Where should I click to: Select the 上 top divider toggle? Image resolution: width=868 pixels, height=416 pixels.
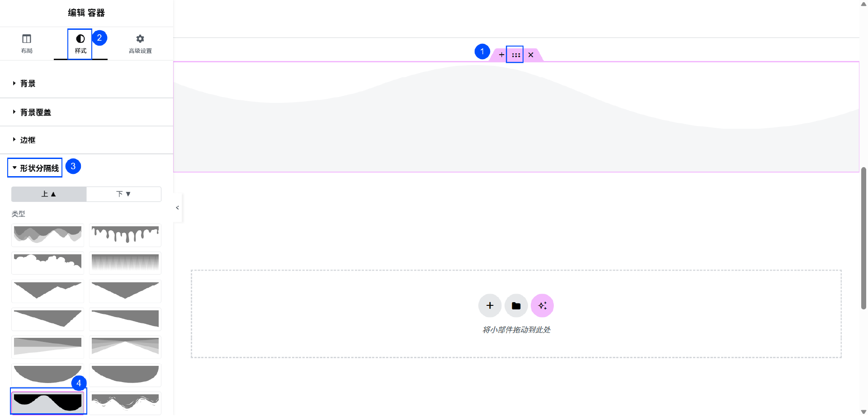coord(49,194)
